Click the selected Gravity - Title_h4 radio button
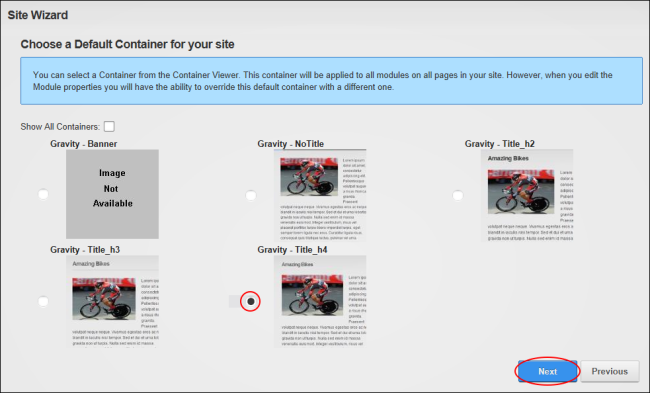The height and width of the screenshot is (393, 650). [x=250, y=301]
